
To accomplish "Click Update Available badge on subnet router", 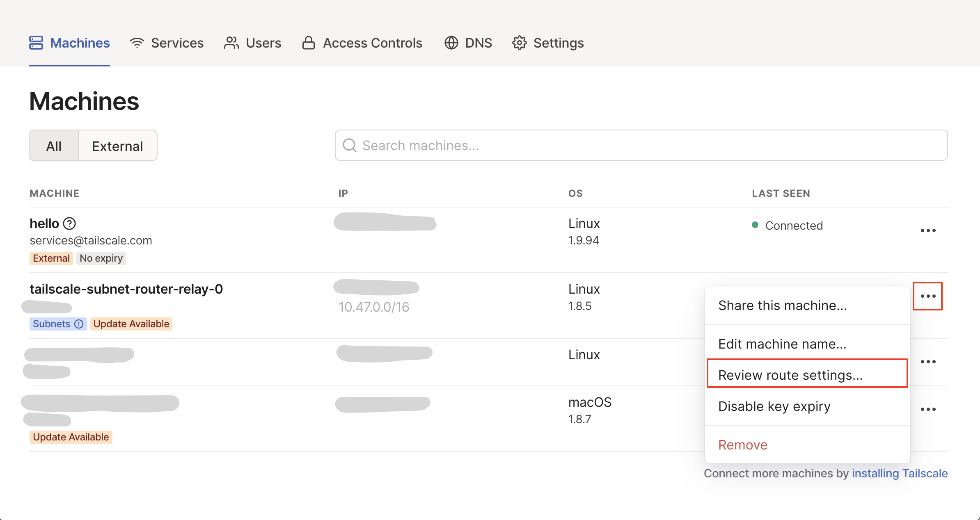I will pyautogui.click(x=131, y=324).
